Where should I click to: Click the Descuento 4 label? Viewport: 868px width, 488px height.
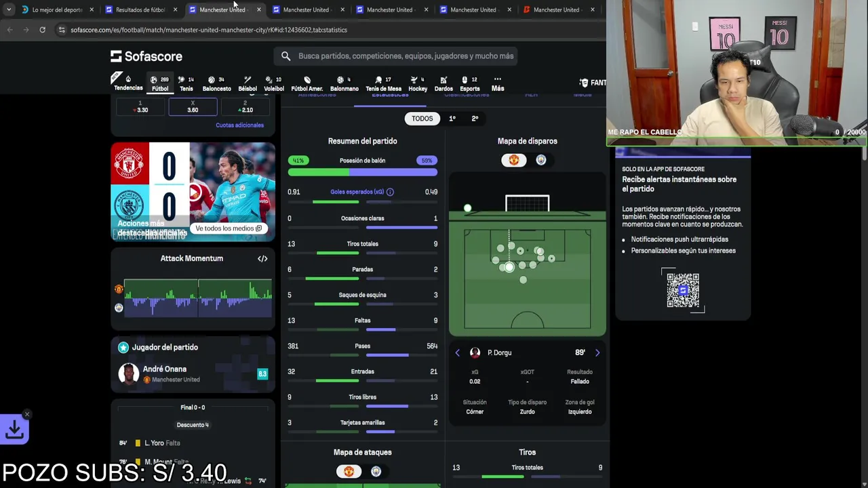pyautogui.click(x=193, y=425)
